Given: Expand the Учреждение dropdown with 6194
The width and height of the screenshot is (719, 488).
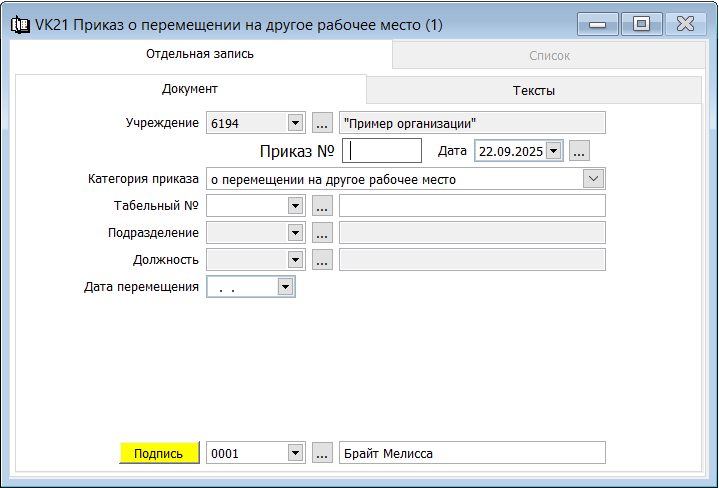Looking at the screenshot, I should tap(295, 123).
